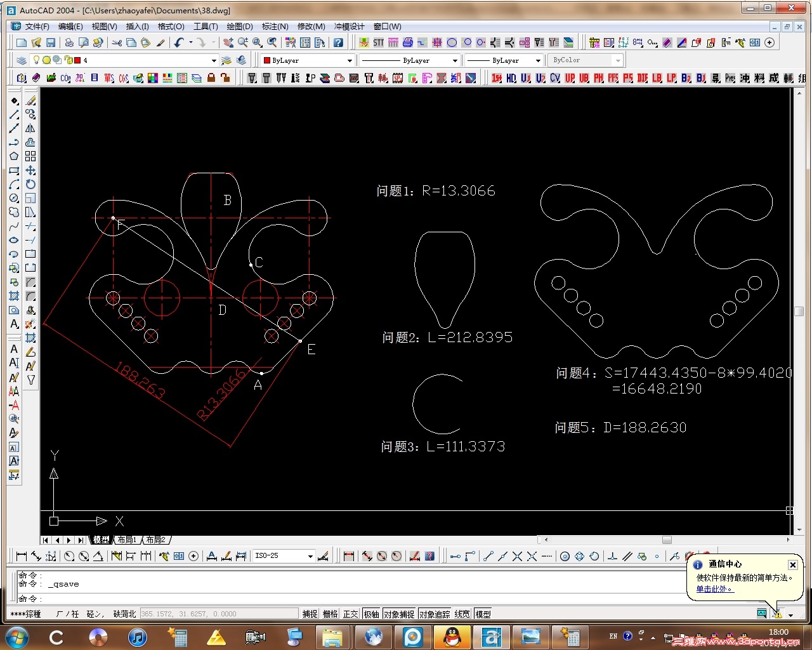812x650 pixels.
Task: Select the Erase tool in the Modify toolbar
Action: click(x=30, y=100)
